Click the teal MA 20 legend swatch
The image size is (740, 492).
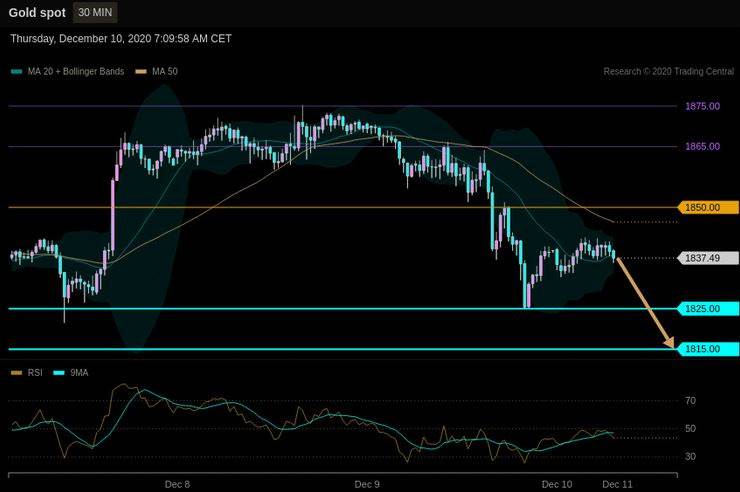(x=17, y=72)
